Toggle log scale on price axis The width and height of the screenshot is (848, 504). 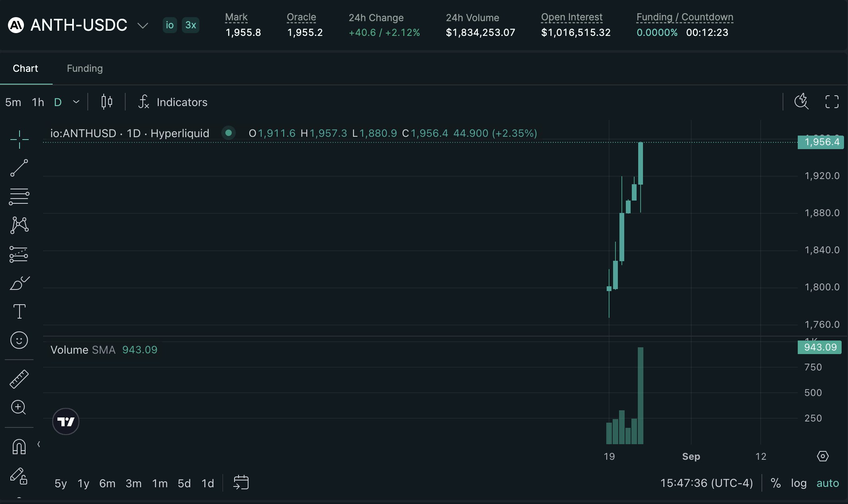point(799,483)
